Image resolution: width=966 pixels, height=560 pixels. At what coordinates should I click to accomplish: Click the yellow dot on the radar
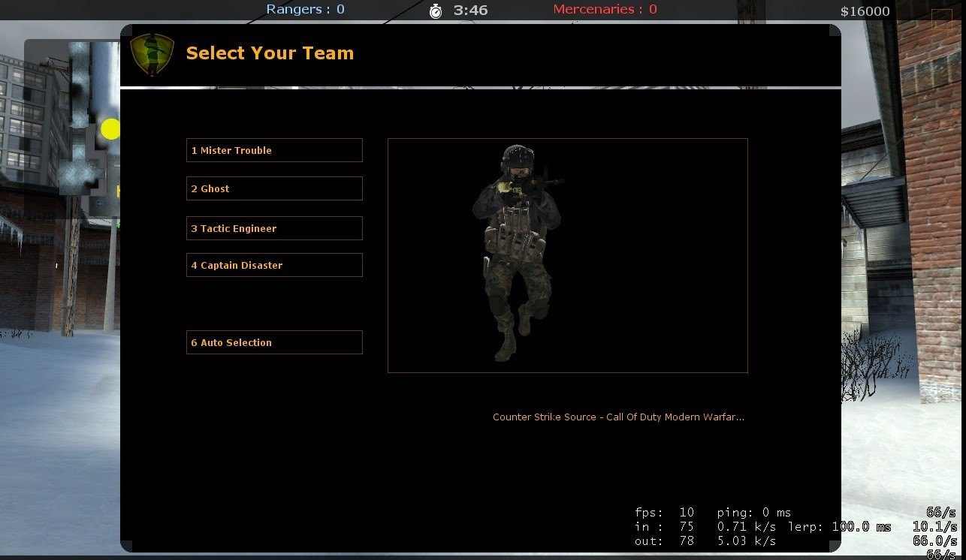(110, 129)
